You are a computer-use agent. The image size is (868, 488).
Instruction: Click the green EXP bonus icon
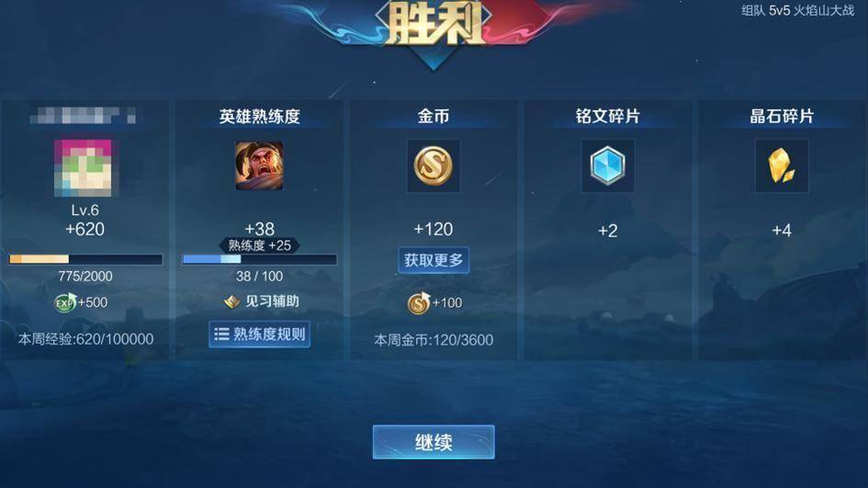[x=65, y=302]
